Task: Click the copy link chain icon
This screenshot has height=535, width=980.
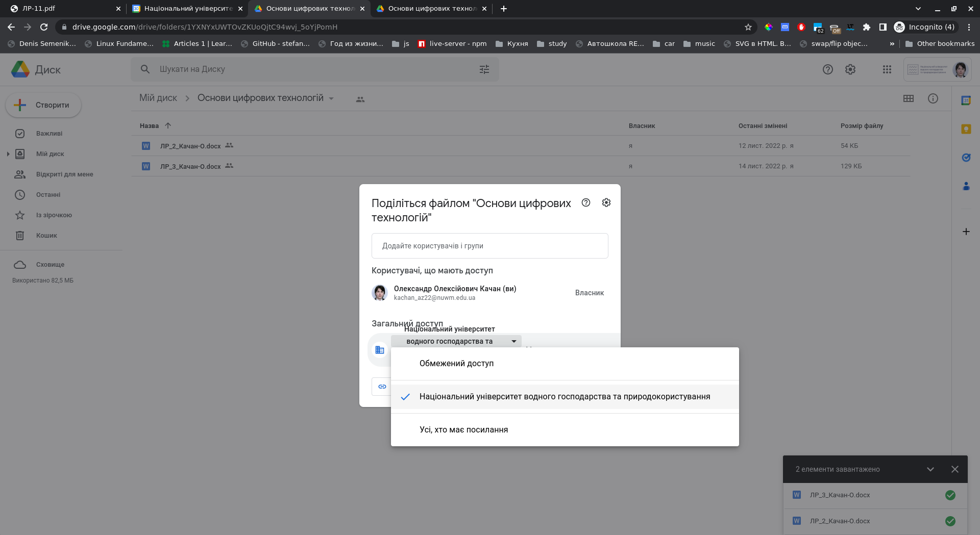Action: click(x=382, y=387)
